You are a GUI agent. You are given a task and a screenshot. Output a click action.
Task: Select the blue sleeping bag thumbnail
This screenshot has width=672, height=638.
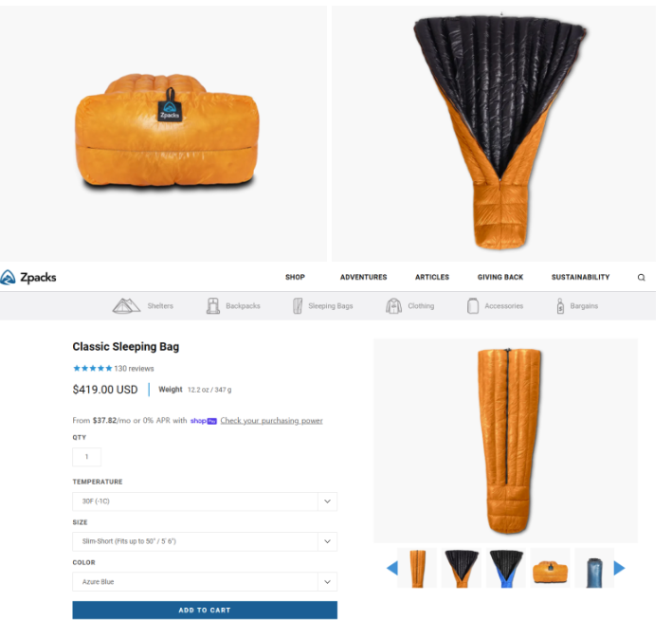[506, 568]
